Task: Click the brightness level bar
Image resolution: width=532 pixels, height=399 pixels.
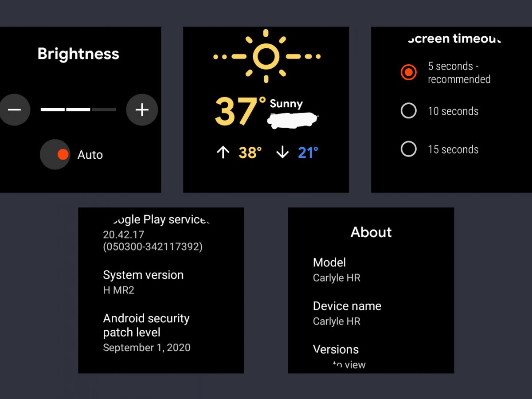Action: (x=78, y=110)
